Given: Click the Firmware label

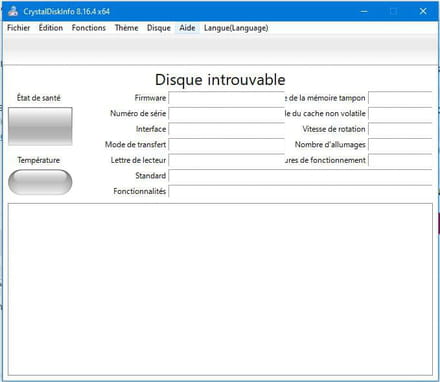Looking at the screenshot, I should coord(150,98).
